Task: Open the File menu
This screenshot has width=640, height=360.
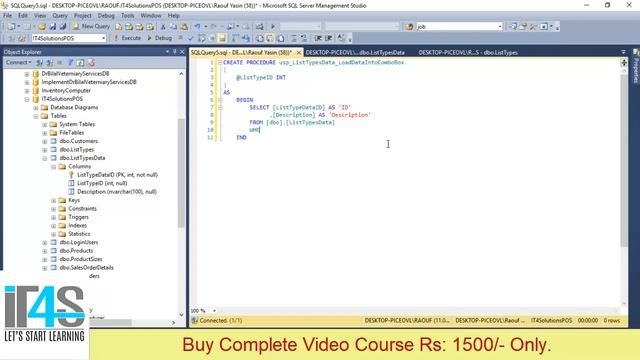Action: click(7, 16)
